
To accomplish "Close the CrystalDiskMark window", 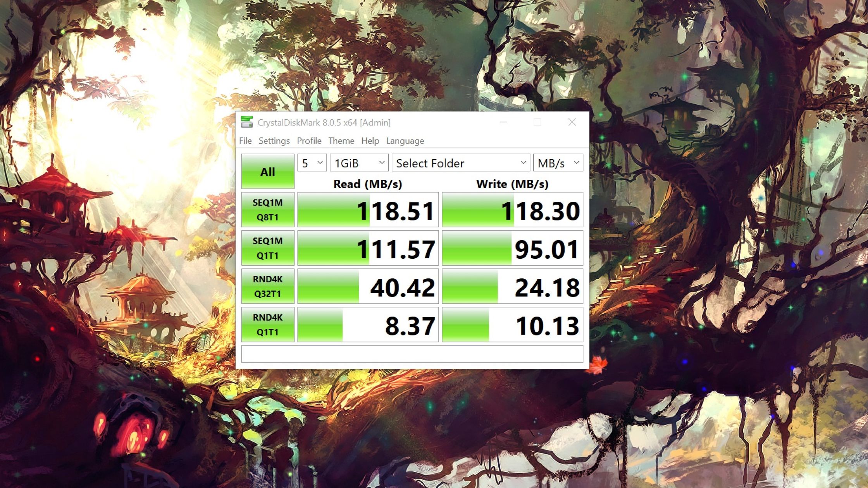I will click(x=572, y=122).
